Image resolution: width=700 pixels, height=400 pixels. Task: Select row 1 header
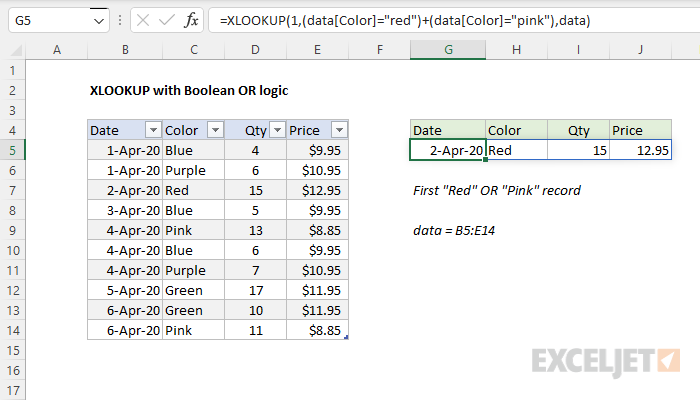12,71
